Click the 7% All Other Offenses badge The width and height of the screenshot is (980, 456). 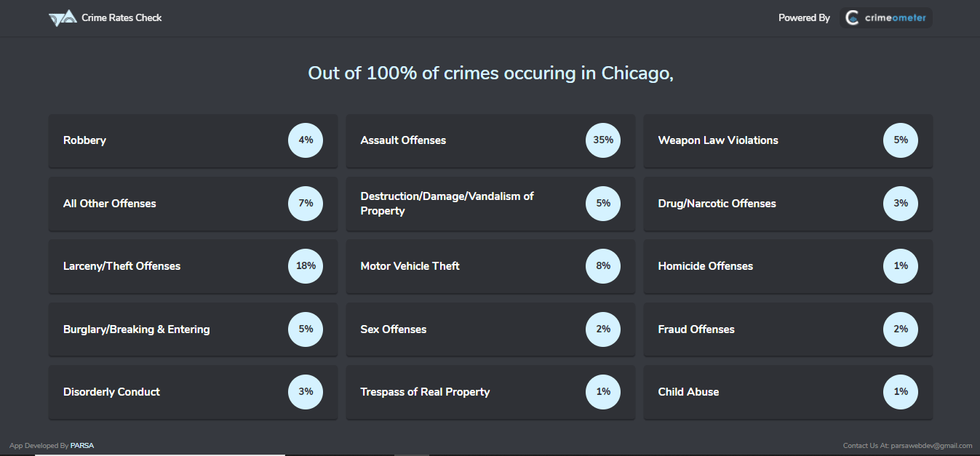(x=306, y=204)
